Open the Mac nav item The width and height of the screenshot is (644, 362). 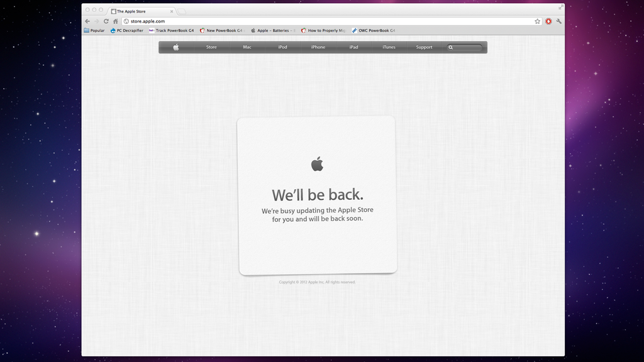coord(247,47)
